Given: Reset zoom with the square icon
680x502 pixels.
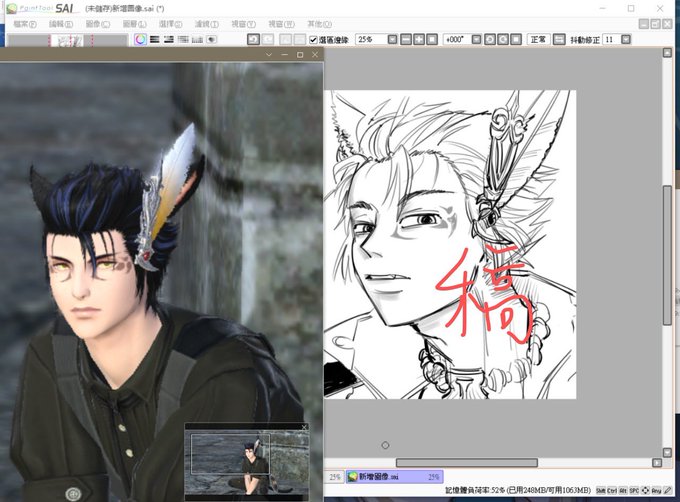Looking at the screenshot, I should coord(432,39).
